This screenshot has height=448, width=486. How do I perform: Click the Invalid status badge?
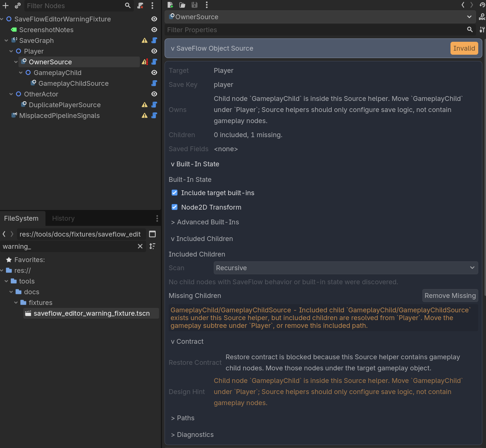(464, 48)
